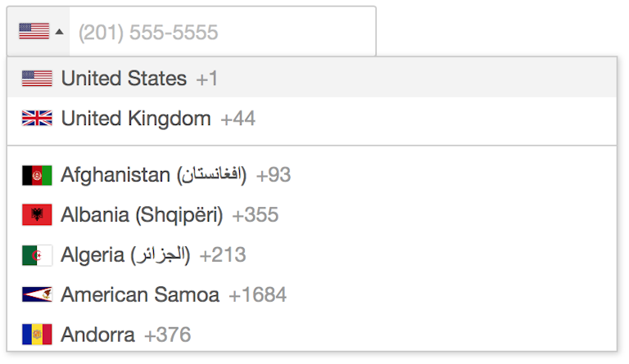Screen dimensions: 629x364
Task: Select the Algeria country entry
Action: [125, 255]
